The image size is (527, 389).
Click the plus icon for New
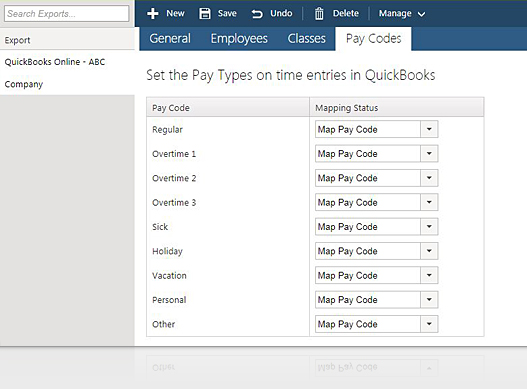[x=153, y=13]
